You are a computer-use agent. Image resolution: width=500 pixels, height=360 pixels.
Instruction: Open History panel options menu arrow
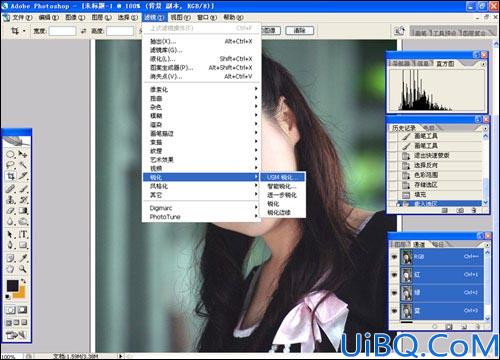485,128
